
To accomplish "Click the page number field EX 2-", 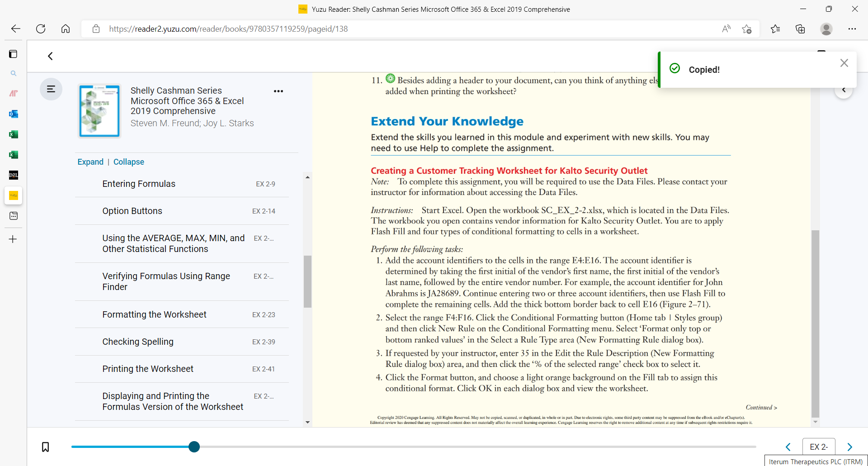I will 819,447.
